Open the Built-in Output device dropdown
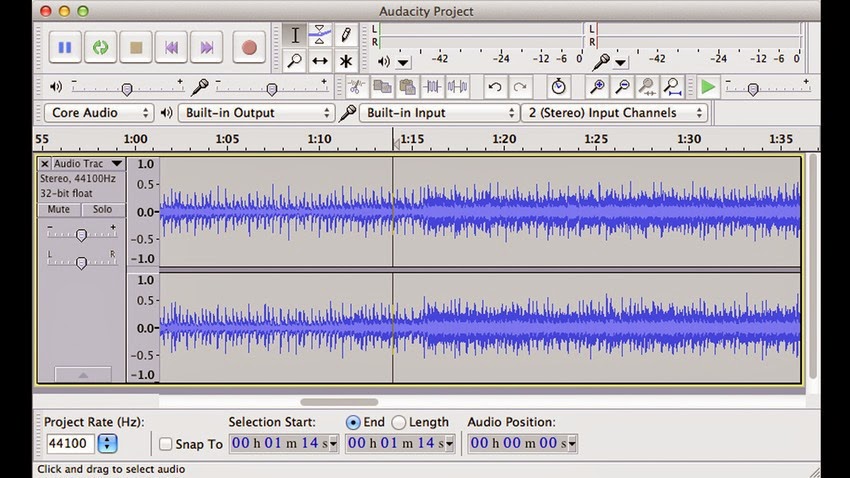This screenshot has height=478, width=850. point(255,113)
